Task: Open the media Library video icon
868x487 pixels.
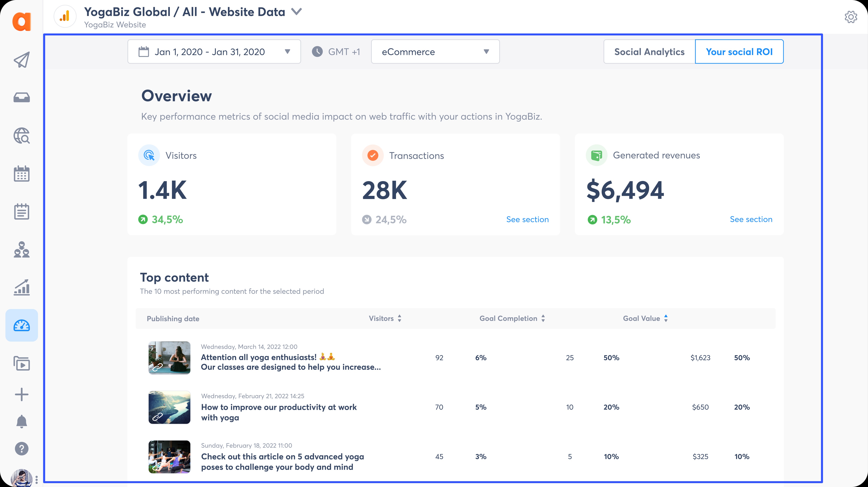Action: 22,364
